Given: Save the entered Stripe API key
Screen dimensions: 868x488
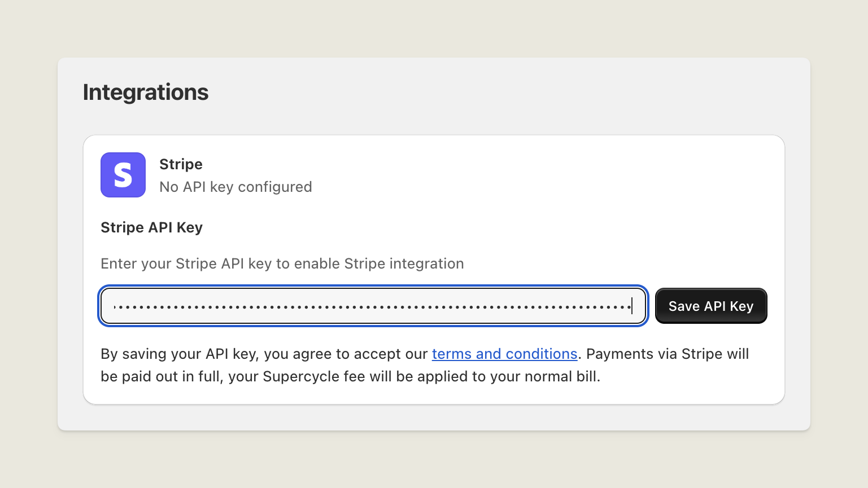Looking at the screenshot, I should click(x=711, y=306).
